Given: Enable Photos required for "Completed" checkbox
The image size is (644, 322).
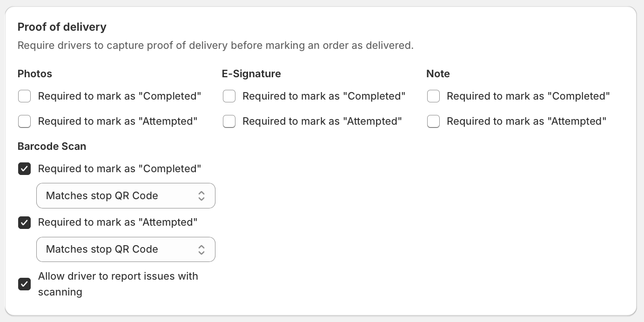Looking at the screenshot, I should [24, 96].
